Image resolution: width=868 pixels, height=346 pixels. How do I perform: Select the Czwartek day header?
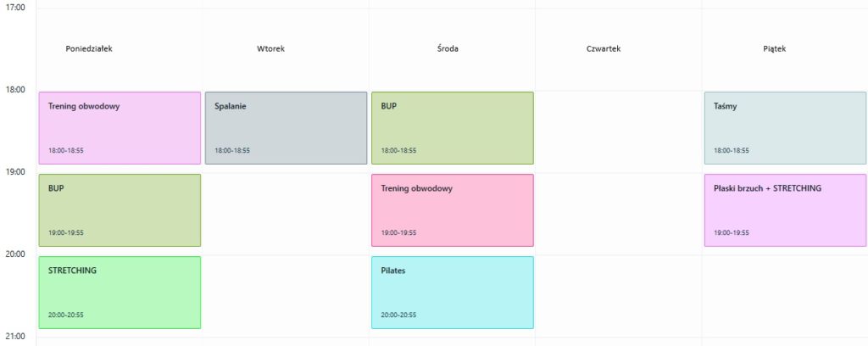pyautogui.click(x=604, y=49)
